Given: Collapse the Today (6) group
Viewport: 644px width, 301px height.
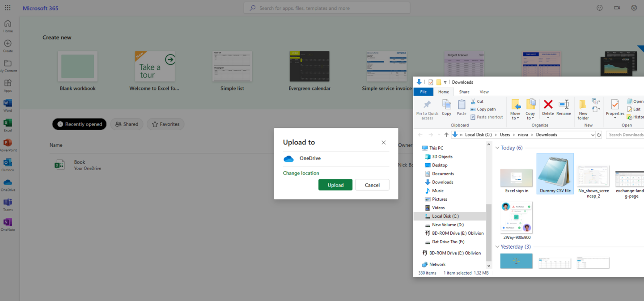Looking at the screenshot, I should pos(497,147).
